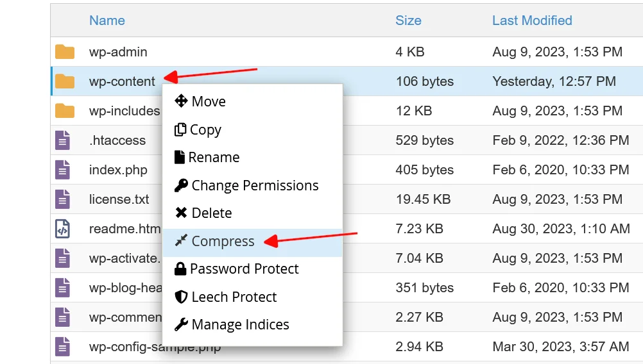
Task: Click the 351 bytes size cell
Action: [424, 288]
